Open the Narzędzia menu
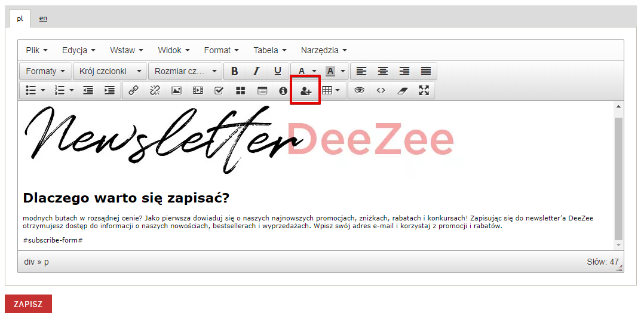The width and height of the screenshot is (644, 322). (x=323, y=50)
